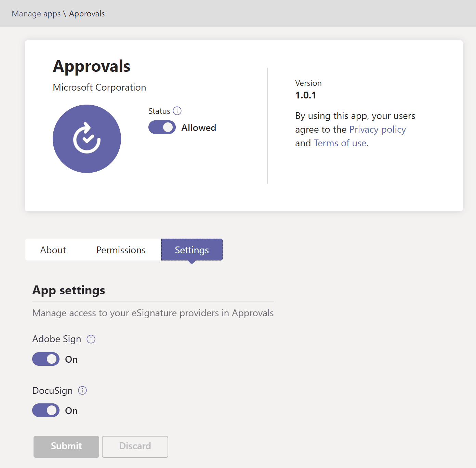Open the Privacy policy link
476x468 pixels.
(378, 130)
